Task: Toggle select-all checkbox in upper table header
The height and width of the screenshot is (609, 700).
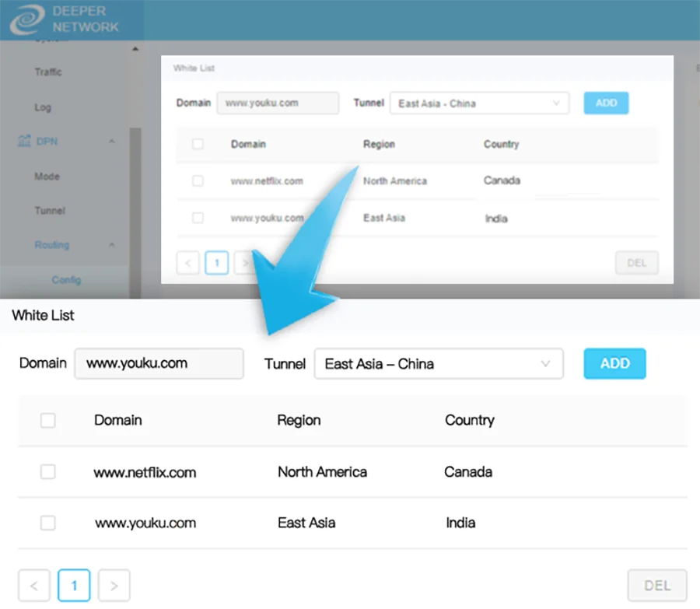Action: coord(198,144)
